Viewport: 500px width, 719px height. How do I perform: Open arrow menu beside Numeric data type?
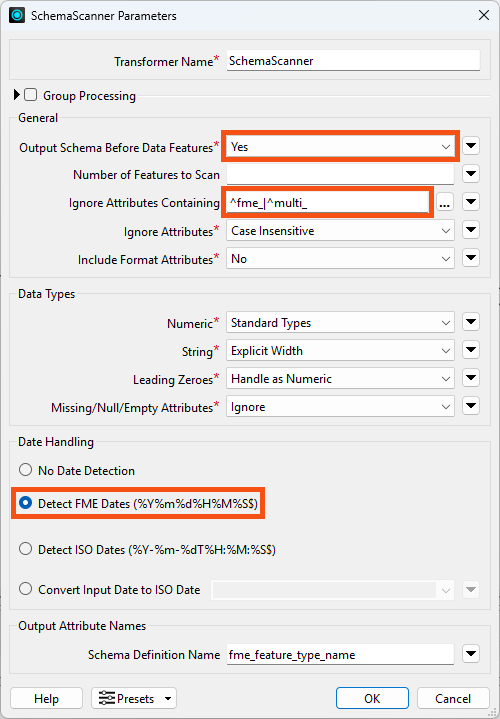pos(471,323)
